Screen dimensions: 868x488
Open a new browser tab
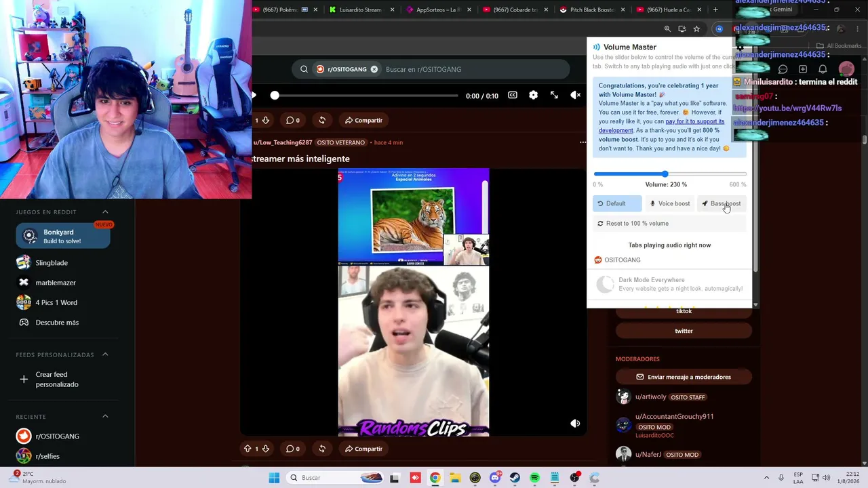[x=715, y=10]
